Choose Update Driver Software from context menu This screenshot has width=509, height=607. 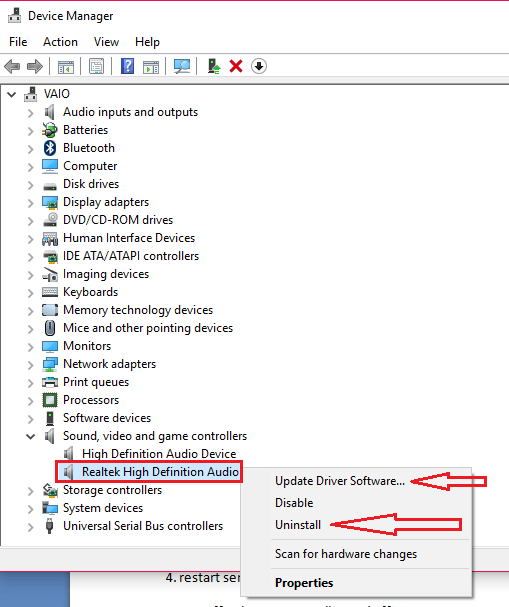coord(340,481)
